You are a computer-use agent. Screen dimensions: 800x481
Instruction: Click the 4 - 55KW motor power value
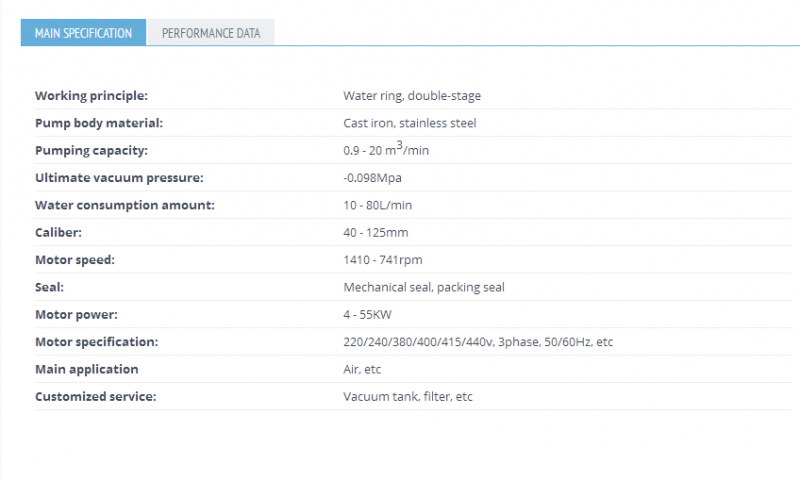367,315
